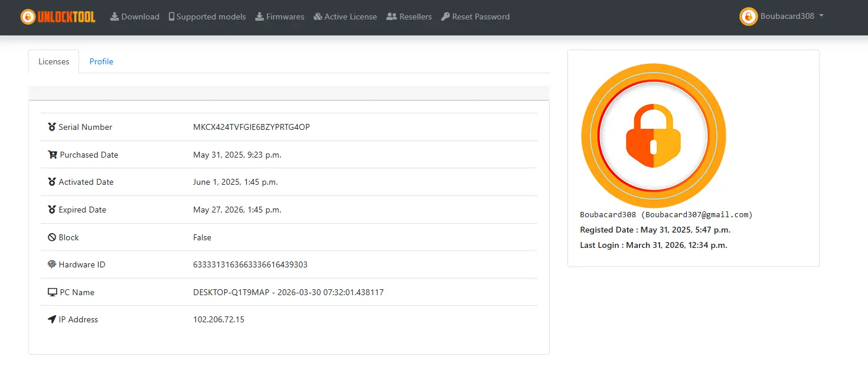Click the IP address 102.206.72.15

[x=218, y=319]
